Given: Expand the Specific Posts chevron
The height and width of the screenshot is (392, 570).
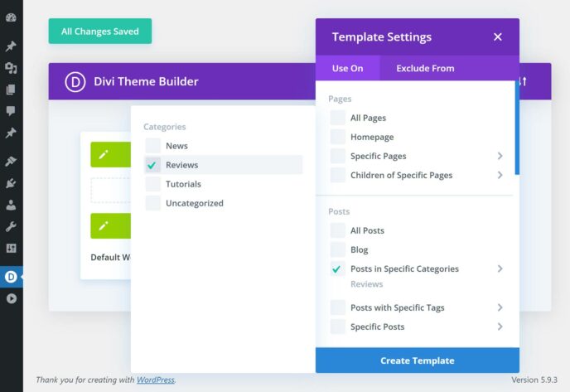Looking at the screenshot, I should tap(500, 327).
